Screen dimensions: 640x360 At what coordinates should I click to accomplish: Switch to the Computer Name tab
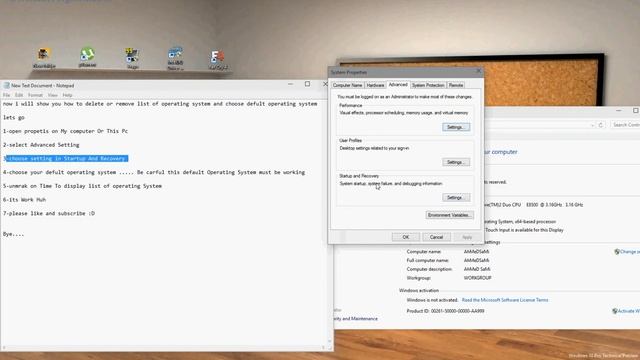pyautogui.click(x=347, y=85)
